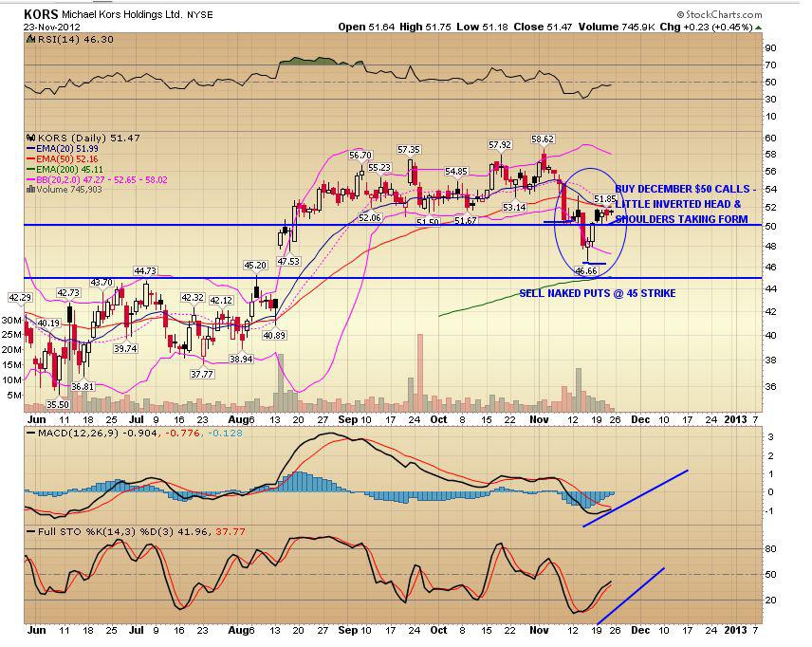The height and width of the screenshot is (647, 812).
Task: Click the 57.35 price label
Action: 409,150
